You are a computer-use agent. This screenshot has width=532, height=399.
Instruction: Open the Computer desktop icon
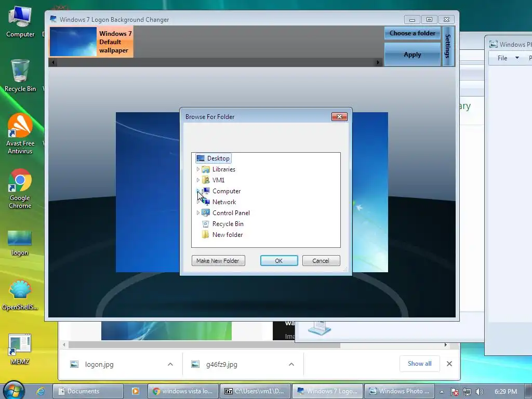[20, 22]
